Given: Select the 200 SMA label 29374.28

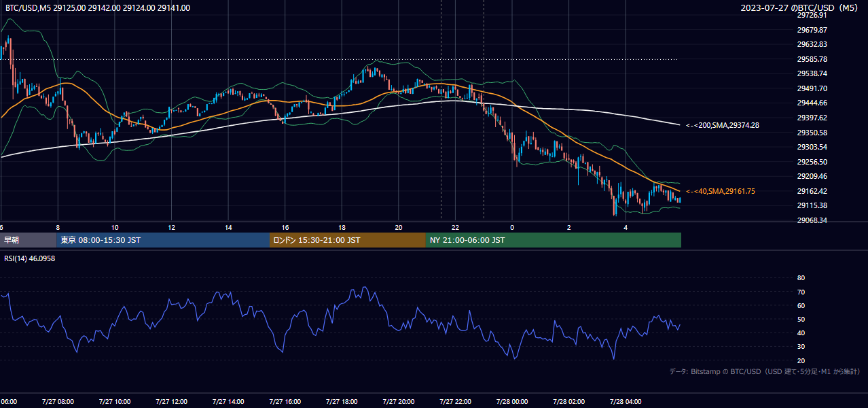Looking at the screenshot, I should [x=722, y=125].
